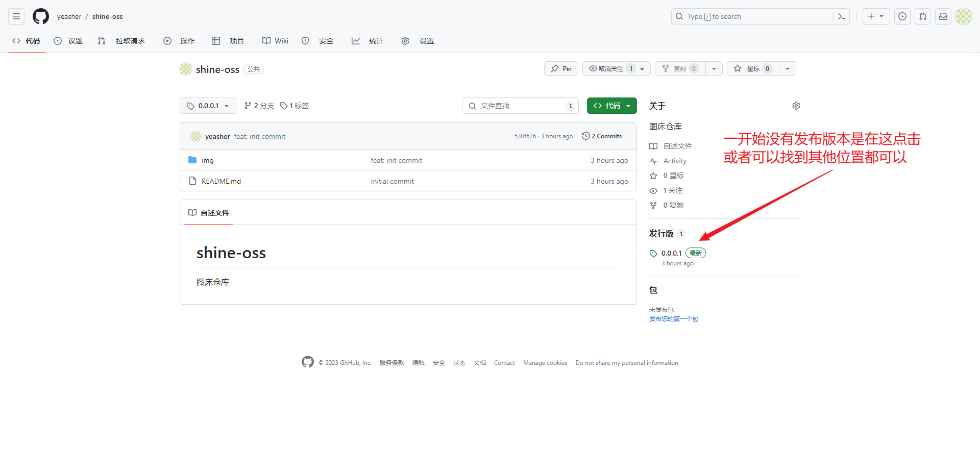Open commit hash 530f676
The width and height of the screenshot is (980, 469).
tap(525, 136)
